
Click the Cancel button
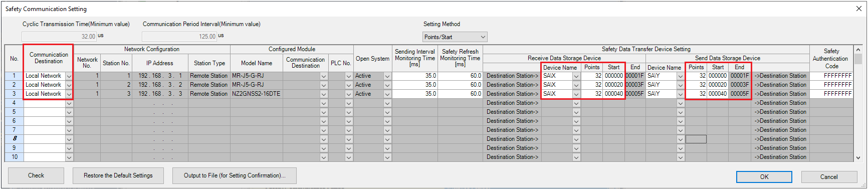click(829, 177)
